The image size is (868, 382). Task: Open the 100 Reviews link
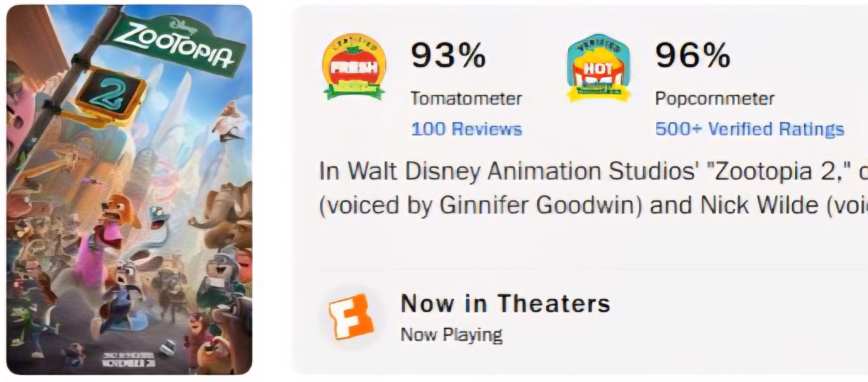(466, 129)
